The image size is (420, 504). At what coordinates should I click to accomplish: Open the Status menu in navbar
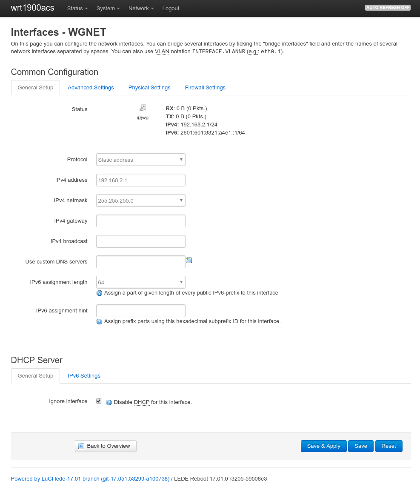coord(77,9)
